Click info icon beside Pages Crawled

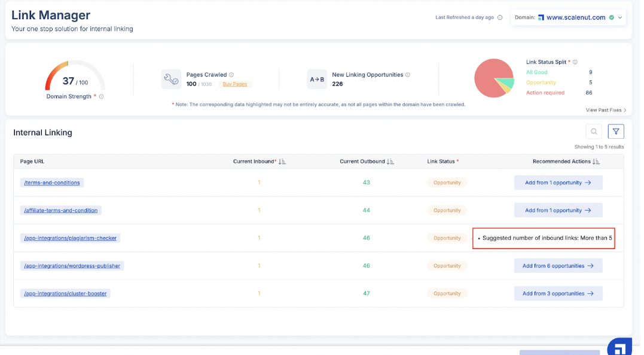231,75
